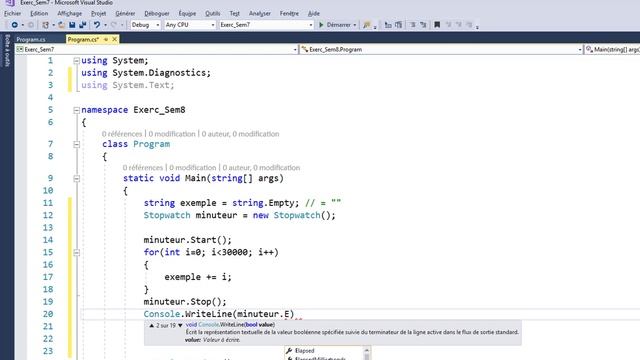The width and height of the screenshot is (640, 360).
Task: Open the Générer menu
Action: tap(125, 13)
